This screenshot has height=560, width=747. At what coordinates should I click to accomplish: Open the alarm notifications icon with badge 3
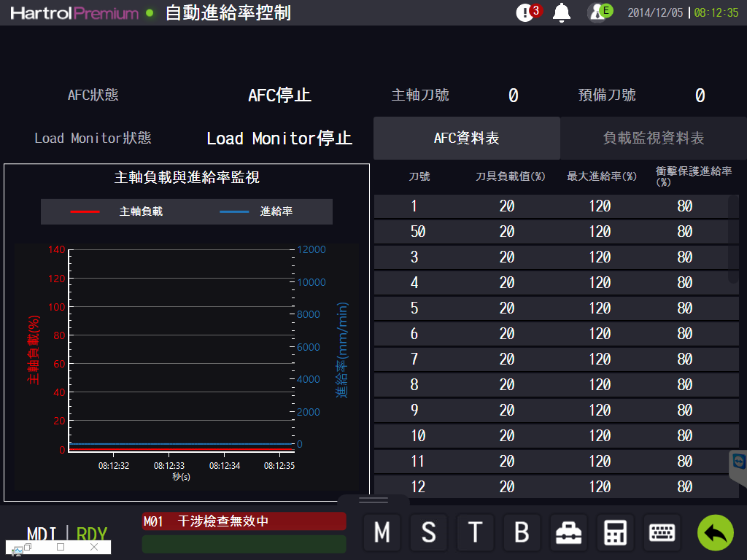(x=528, y=12)
